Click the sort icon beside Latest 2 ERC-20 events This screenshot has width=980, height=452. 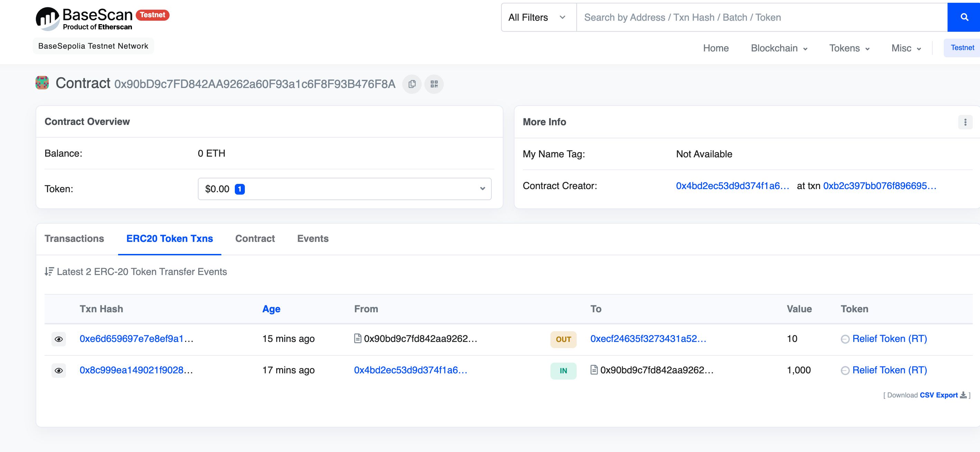click(49, 272)
